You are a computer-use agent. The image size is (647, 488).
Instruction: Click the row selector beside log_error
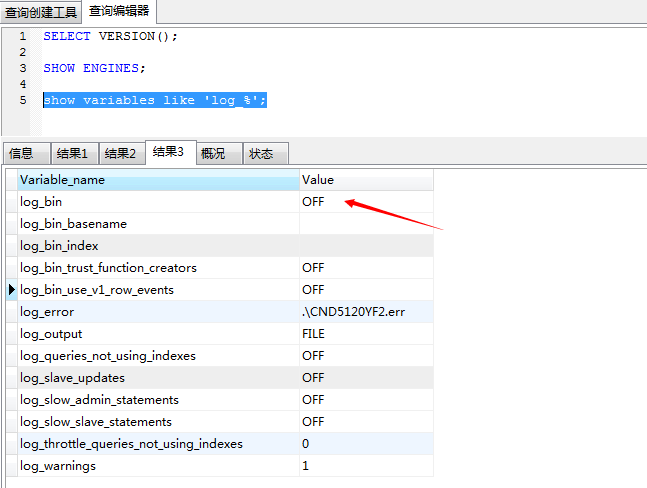[x=12, y=312]
